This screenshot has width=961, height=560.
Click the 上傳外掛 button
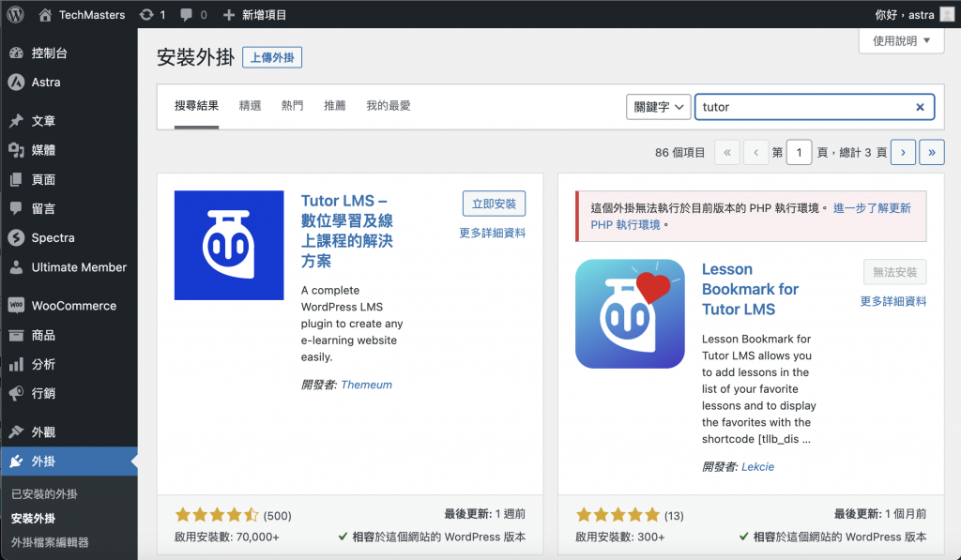pos(272,57)
